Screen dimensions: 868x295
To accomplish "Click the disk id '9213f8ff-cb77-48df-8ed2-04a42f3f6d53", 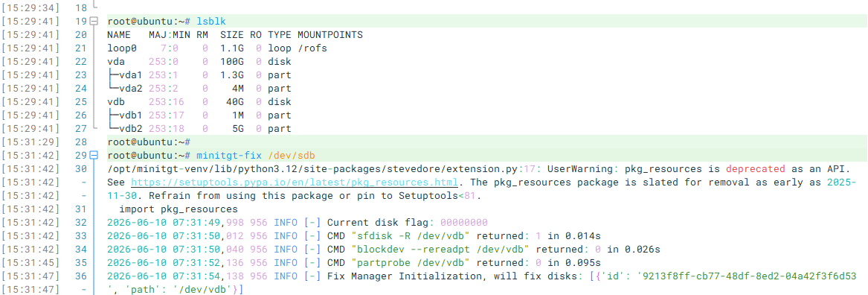I will click(746, 276).
